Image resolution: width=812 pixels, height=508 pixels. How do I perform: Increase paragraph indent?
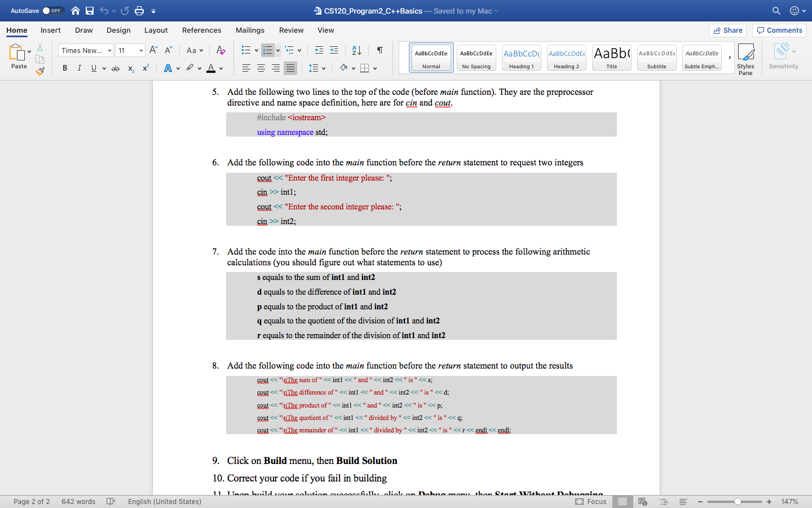(334, 50)
